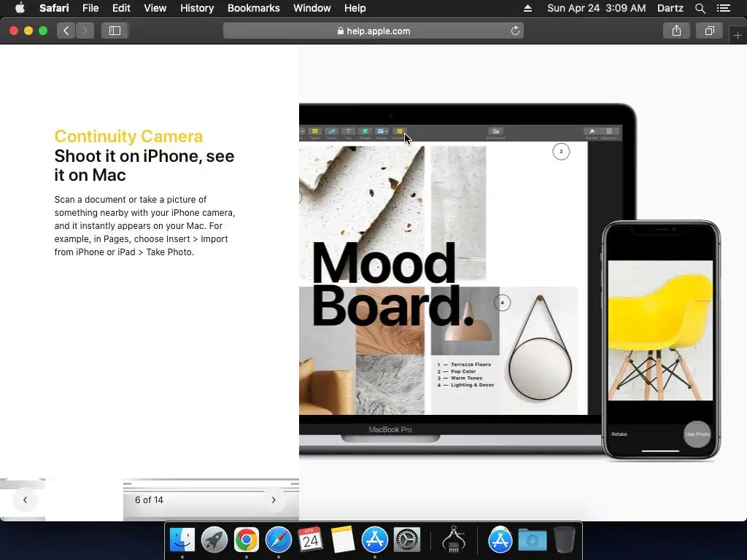The width and height of the screenshot is (747, 560).
Task: Open the Window menu
Action: pos(312,8)
